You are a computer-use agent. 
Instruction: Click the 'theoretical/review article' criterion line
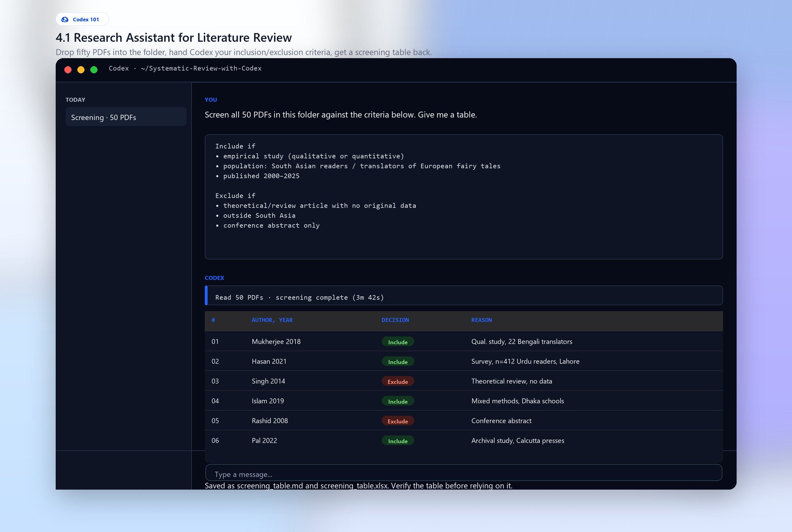click(x=316, y=206)
